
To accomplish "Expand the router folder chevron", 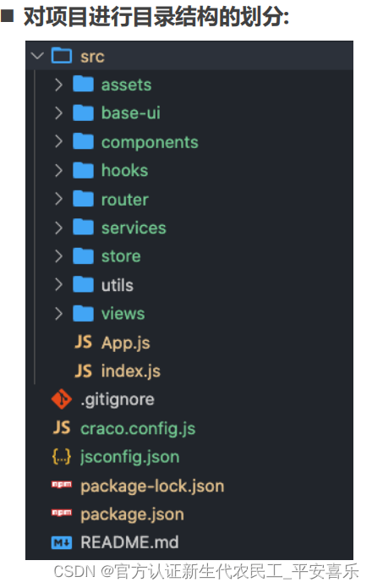I will pyautogui.click(x=58, y=199).
